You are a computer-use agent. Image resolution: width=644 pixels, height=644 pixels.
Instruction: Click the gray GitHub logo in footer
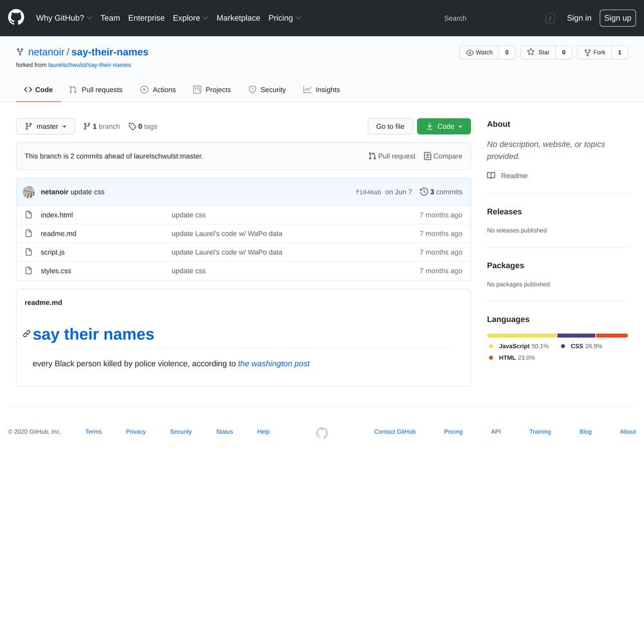[322, 433]
